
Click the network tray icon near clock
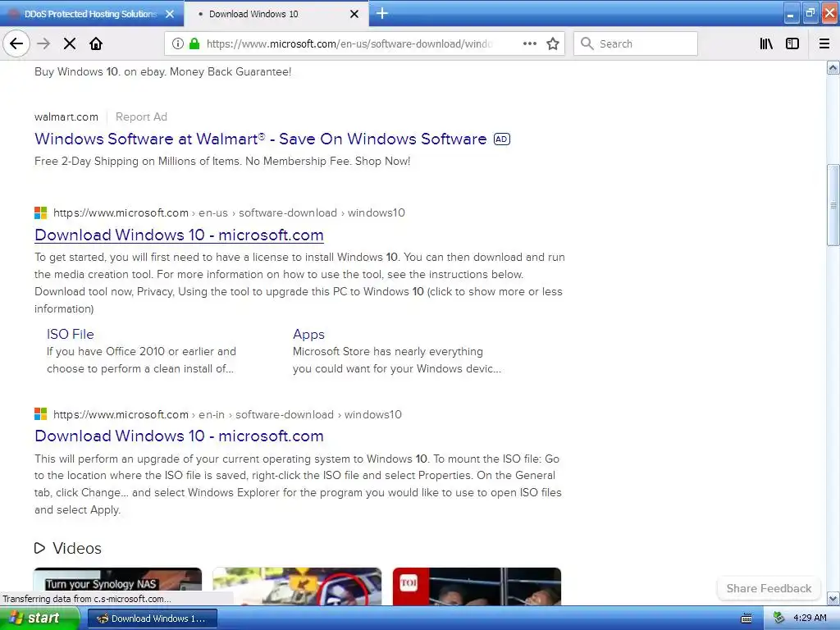tap(778, 619)
